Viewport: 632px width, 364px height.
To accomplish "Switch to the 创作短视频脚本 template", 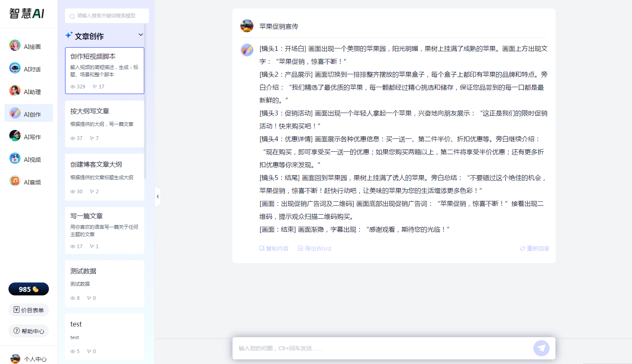I will (104, 70).
